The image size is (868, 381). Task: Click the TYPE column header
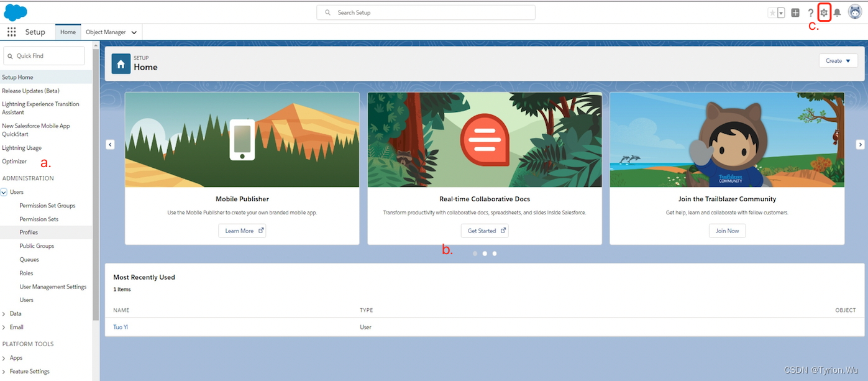point(366,310)
